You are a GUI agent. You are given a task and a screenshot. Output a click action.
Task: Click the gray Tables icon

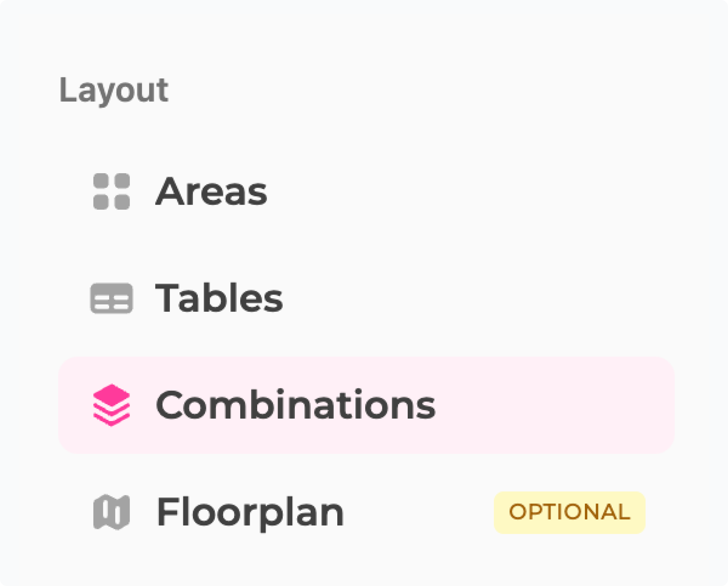[111, 298]
